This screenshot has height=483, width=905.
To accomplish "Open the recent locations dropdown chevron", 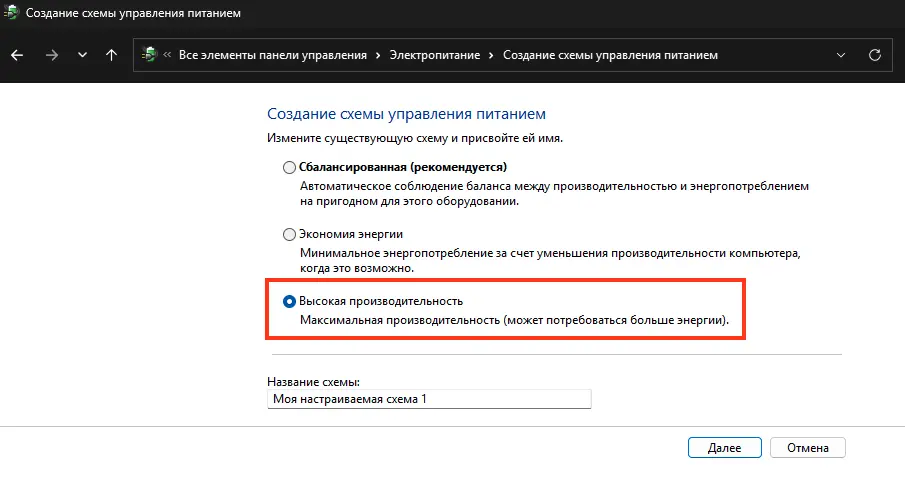I will 82,55.
